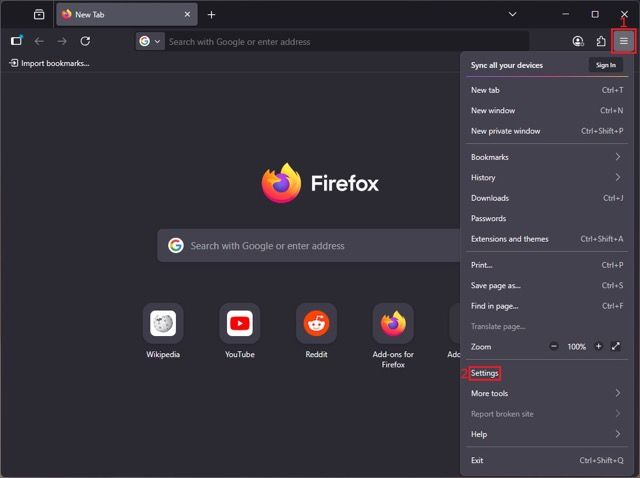Open the search engine selector dropdown
640x478 pixels.
(x=150, y=41)
